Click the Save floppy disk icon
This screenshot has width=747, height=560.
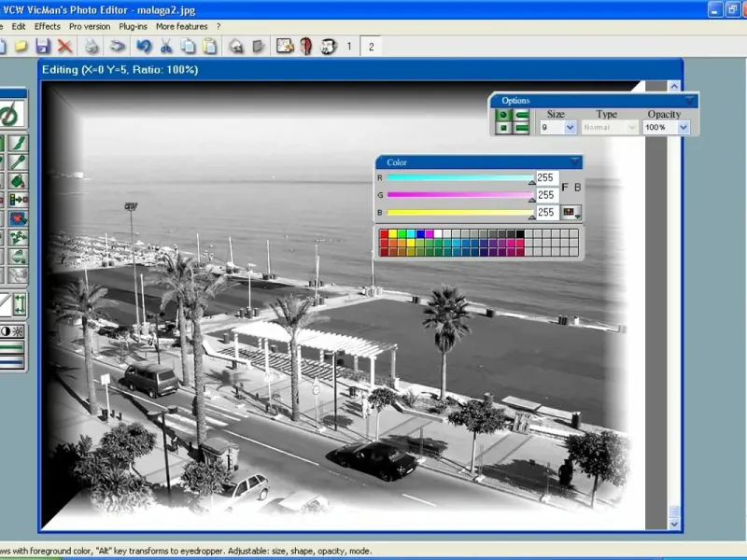pos(43,46)
